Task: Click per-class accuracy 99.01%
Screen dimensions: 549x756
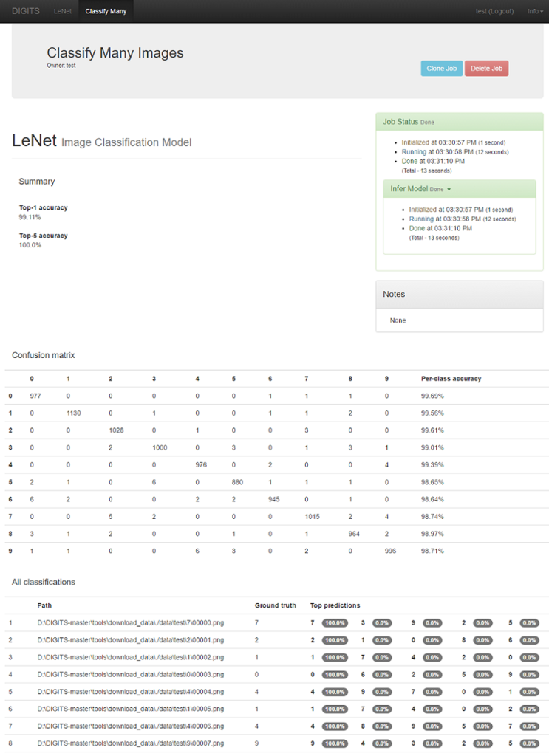Action: click(432, 447)
